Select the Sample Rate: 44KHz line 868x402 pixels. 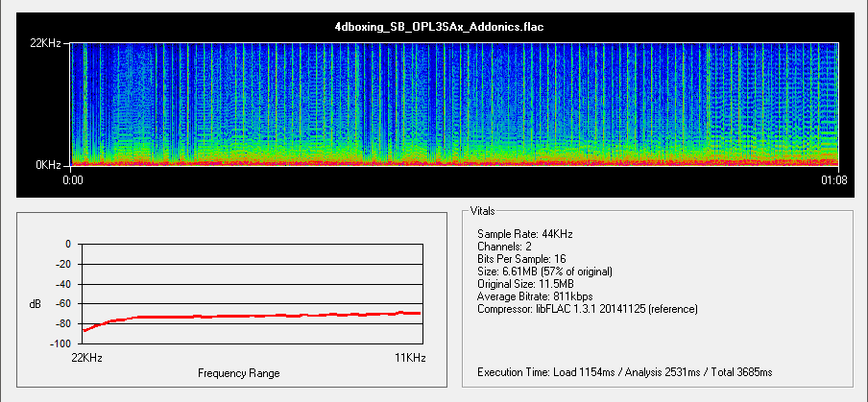pos(525,234)
